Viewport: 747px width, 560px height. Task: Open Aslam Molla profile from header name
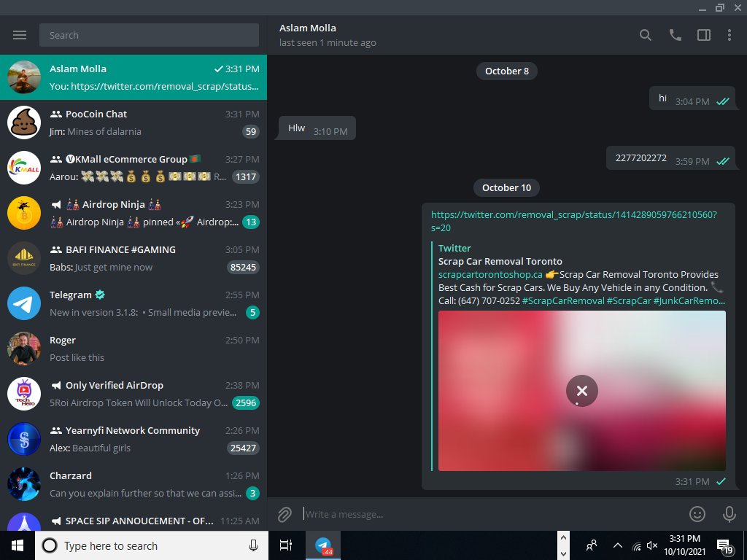click(307, 28)
